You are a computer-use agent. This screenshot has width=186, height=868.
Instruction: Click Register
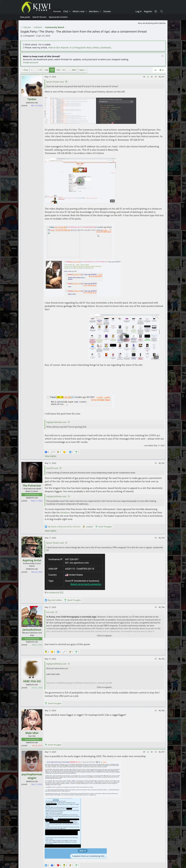coord(148,11)
